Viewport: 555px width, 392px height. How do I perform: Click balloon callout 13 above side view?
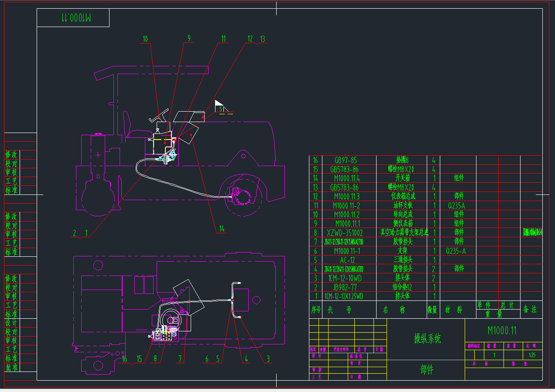pyautogui.click(x=262, y=39)
